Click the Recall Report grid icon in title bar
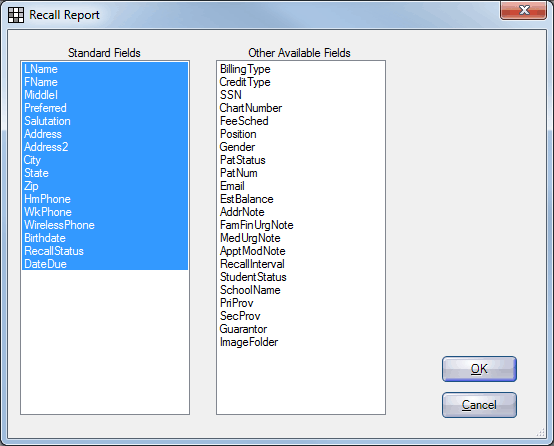 (16, 15)
